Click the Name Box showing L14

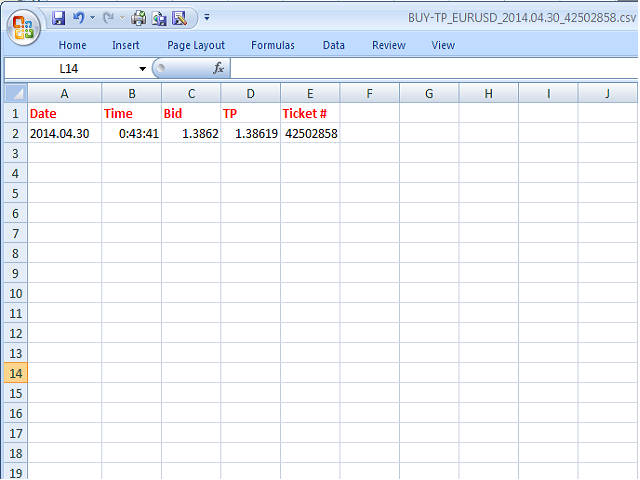point(69,69)
